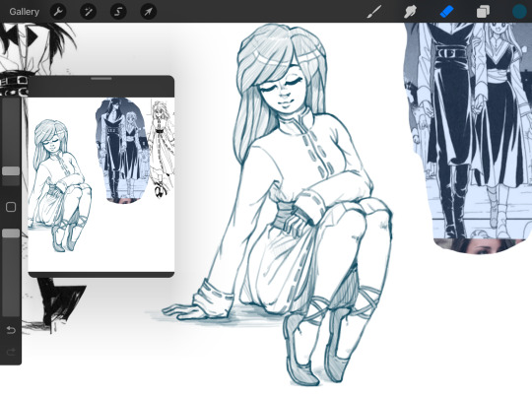Viewport: 532px width, 399px height.
Task: Select the Paint brush tool
Action: click(x=374, y=12)
